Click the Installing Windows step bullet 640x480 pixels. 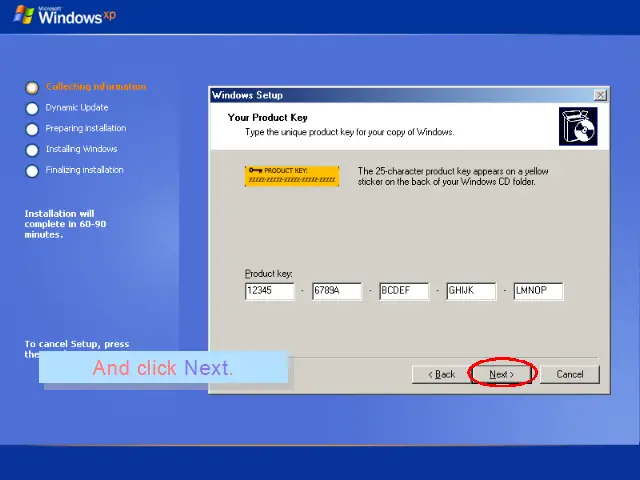[32, 150]
